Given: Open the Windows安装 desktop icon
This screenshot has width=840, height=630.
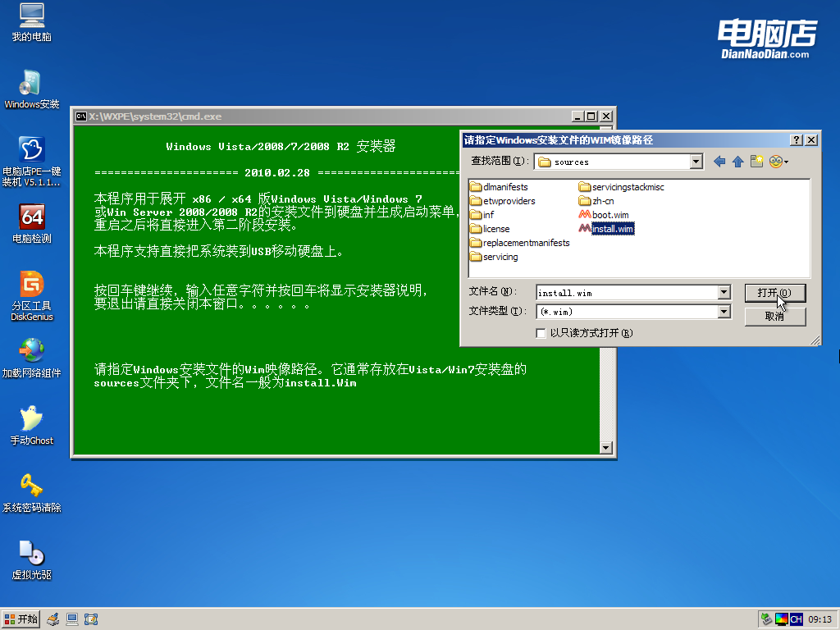Looking at the screenshot, I should [30, 86].
